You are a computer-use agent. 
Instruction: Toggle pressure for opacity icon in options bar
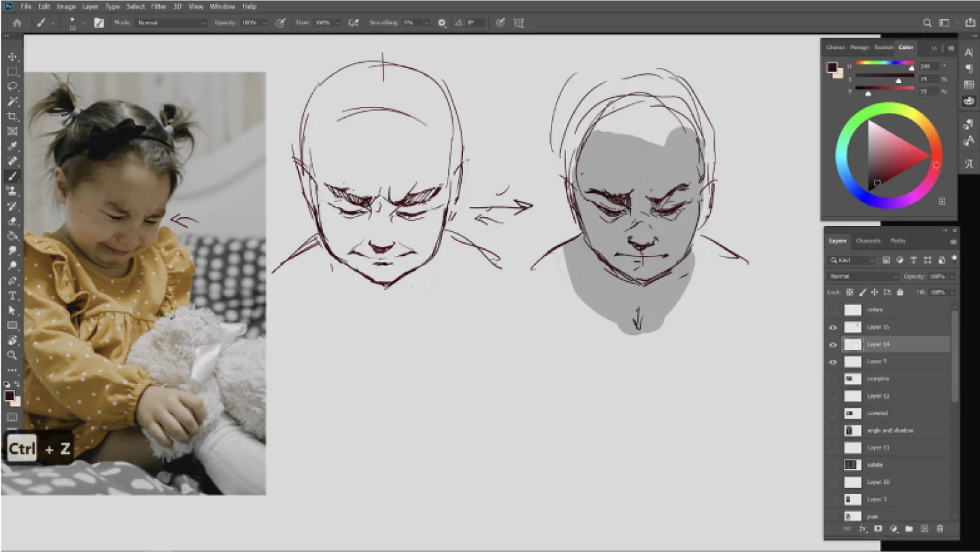(280, 22)
